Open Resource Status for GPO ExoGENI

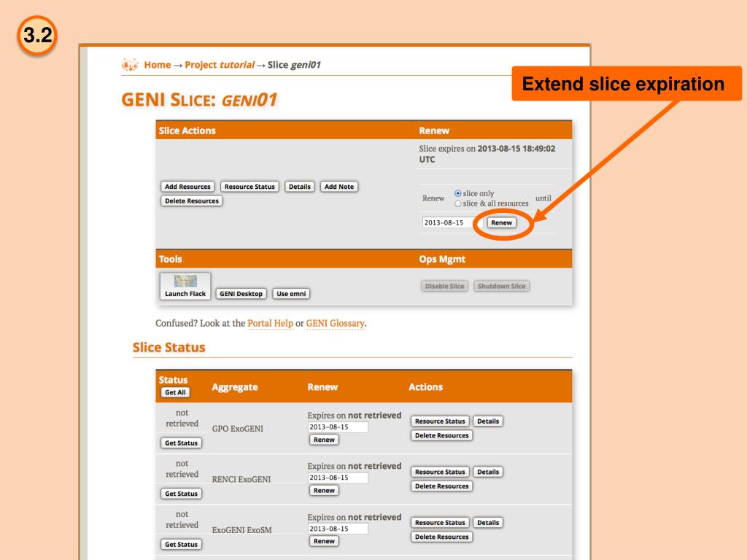tap(440, 421)
